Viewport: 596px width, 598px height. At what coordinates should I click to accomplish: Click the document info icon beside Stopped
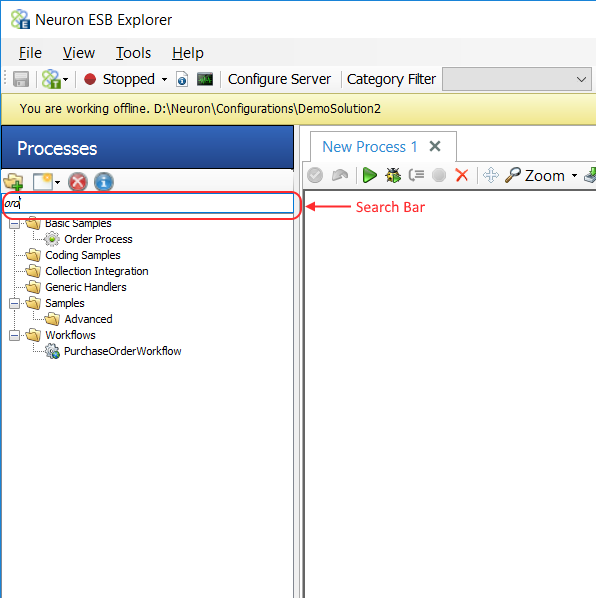click(182, 79)
